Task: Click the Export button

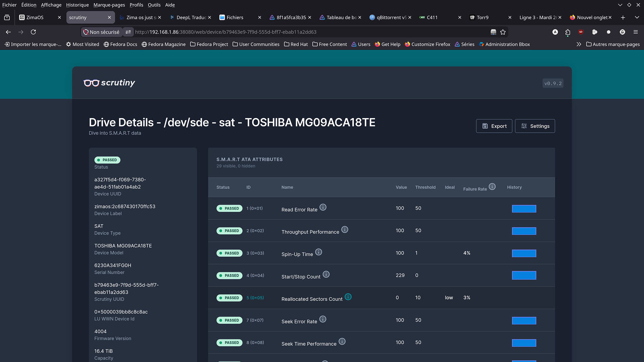Action: 494,126
